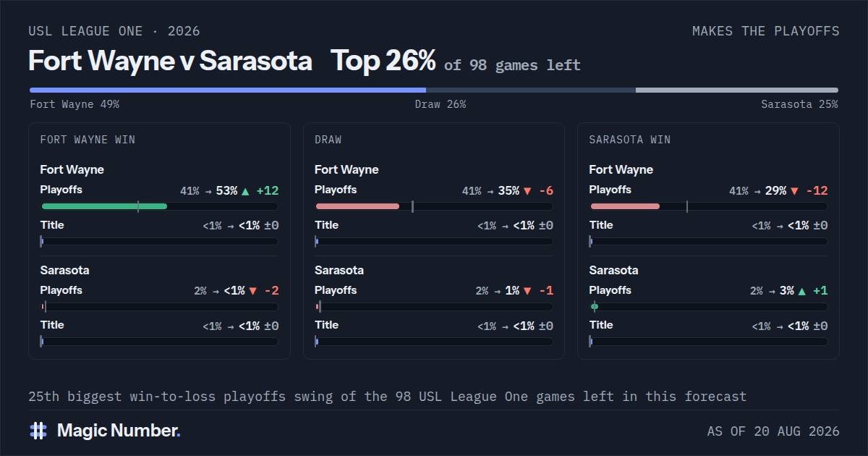This screenshot has height=456, width=868.
Task: Click green up arrow beside Sarasota +1
Action: pyautogui.click(x=801, y=291)
